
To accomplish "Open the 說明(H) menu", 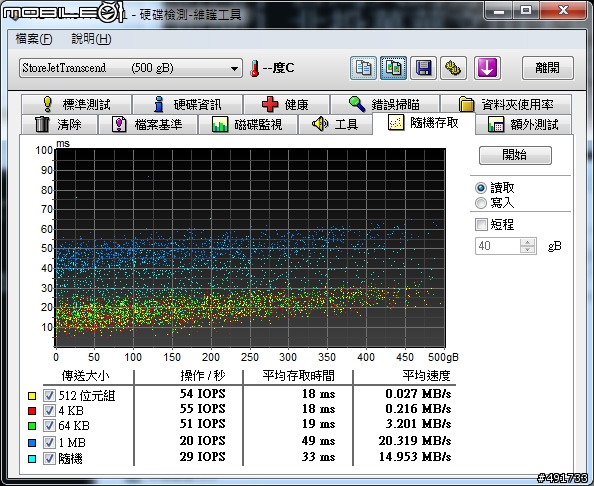I will 91,39.
